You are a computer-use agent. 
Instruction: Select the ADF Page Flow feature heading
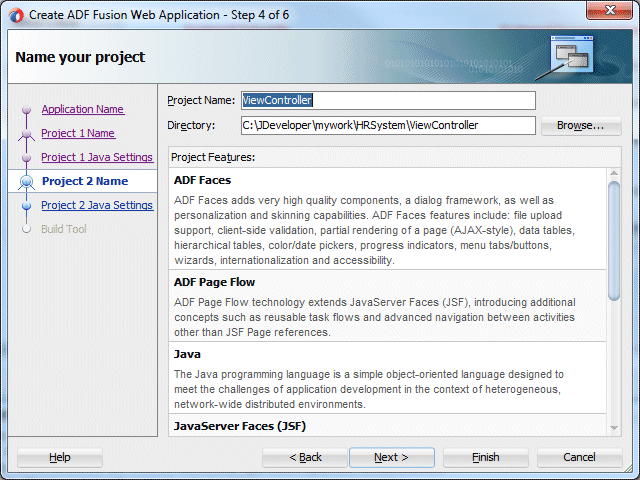214,282
